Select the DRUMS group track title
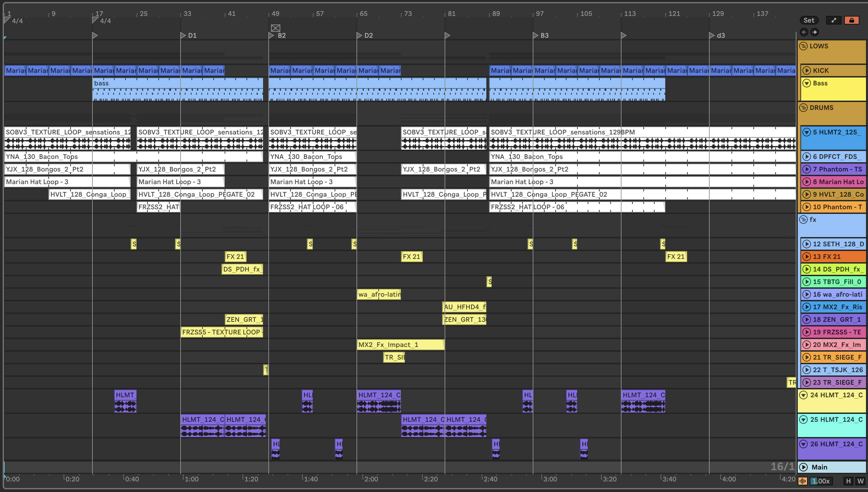This screenshot has width=868, height=492. coord(821,108)
